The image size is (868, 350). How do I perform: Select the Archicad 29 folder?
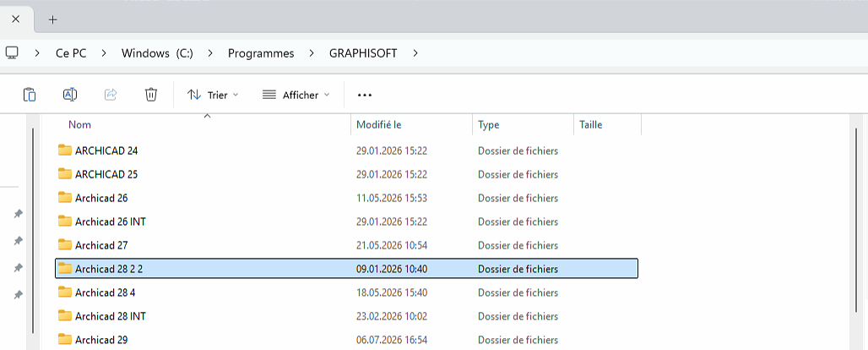[x=346, y=340]
